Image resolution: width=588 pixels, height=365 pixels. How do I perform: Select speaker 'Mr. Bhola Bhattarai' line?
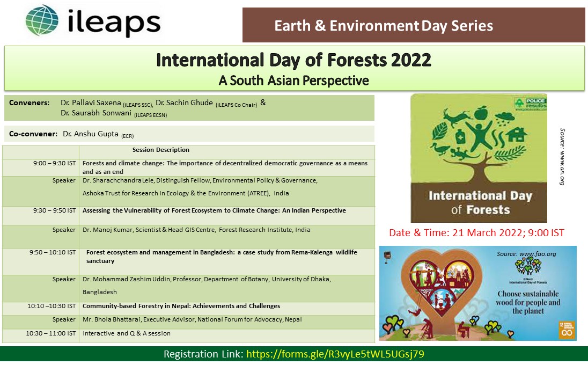pos(192,319)
